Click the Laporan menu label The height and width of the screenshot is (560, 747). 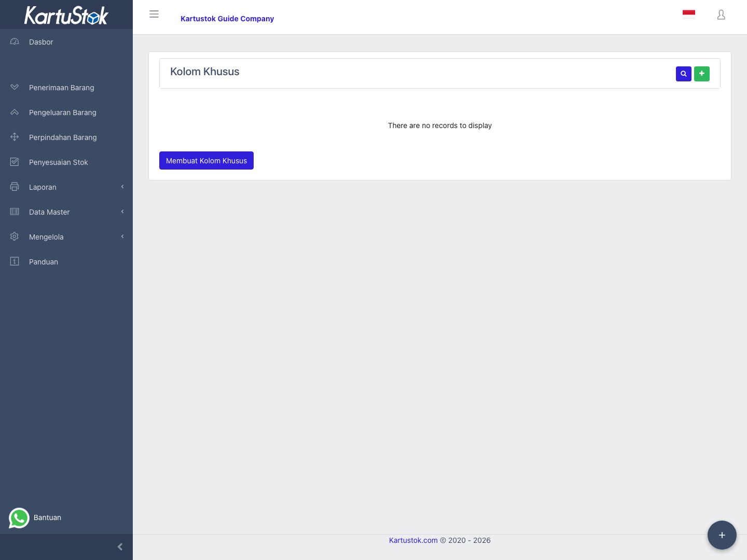click(x=43, y=187)
